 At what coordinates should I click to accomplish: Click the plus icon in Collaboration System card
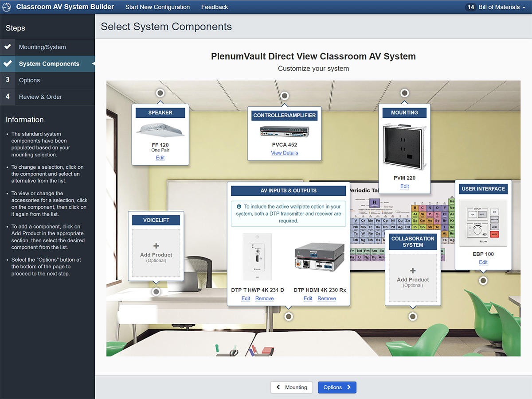click(413, 271)
